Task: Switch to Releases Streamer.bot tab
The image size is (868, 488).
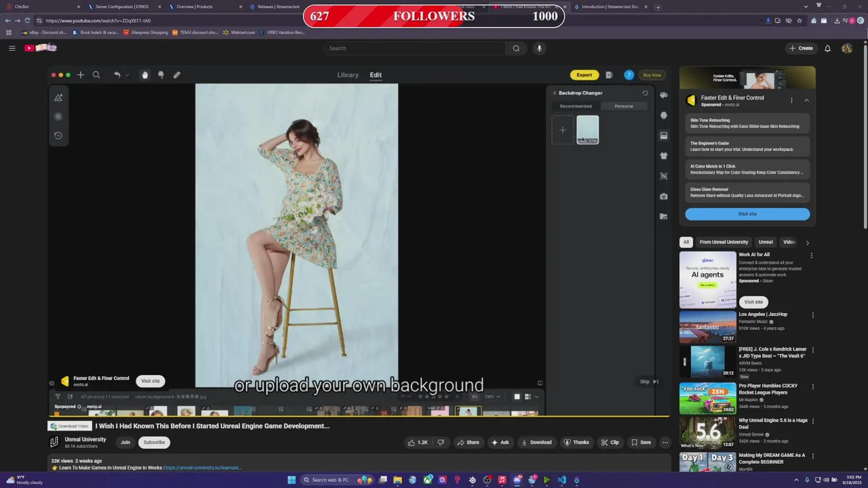Action: click(x=279, y=7)
